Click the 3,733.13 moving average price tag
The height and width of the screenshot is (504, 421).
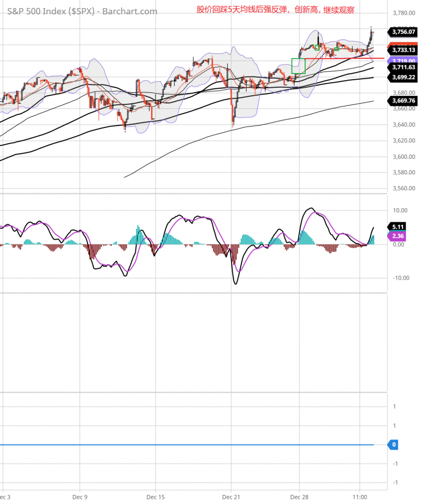pyautogui.click(x=403, y=50)
